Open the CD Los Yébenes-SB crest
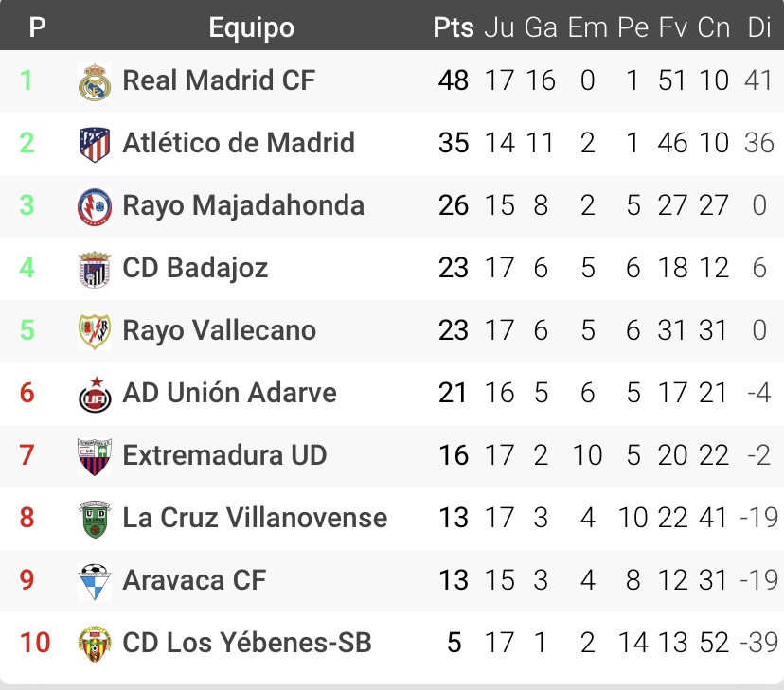This screenshot has height=690, width=784. [x=95, y=644]
